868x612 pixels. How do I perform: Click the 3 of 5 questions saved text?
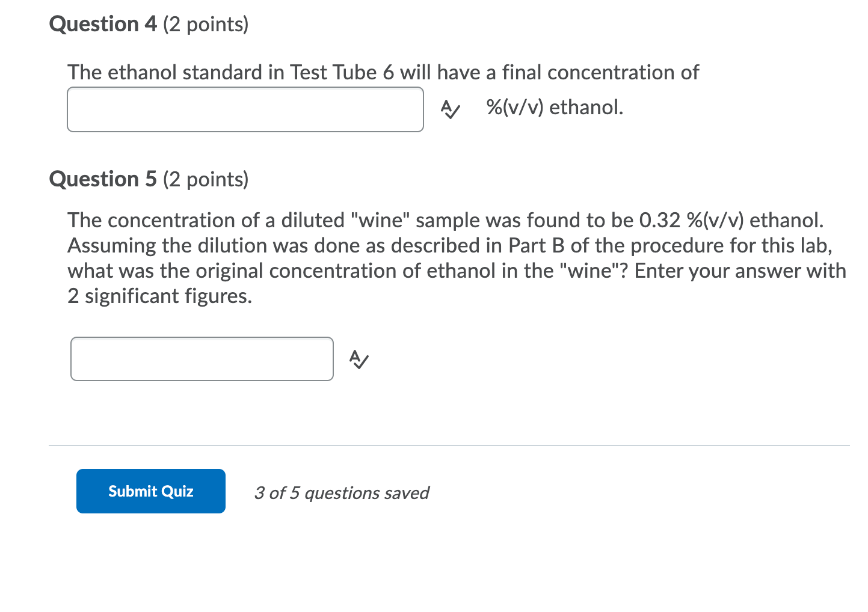342,492
